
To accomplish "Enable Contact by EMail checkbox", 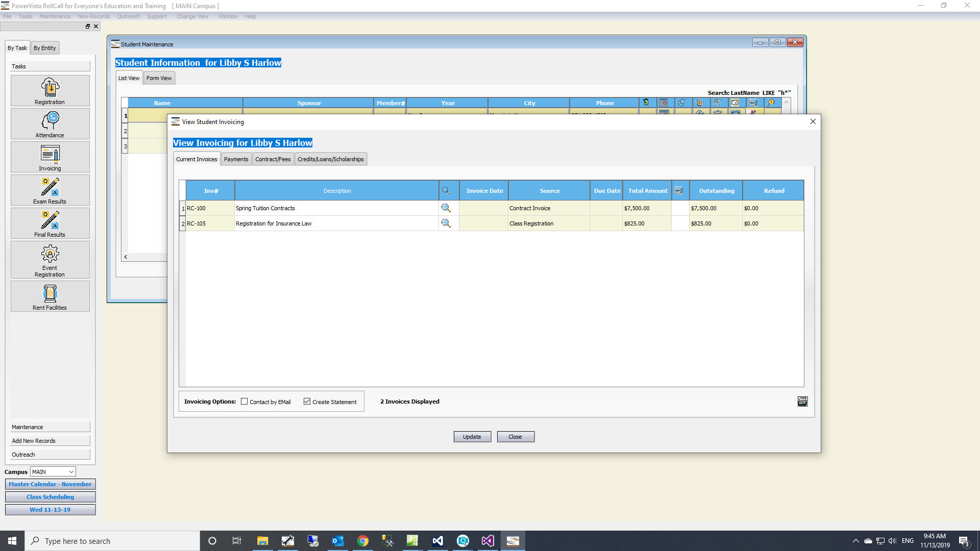I will [245, 402].
